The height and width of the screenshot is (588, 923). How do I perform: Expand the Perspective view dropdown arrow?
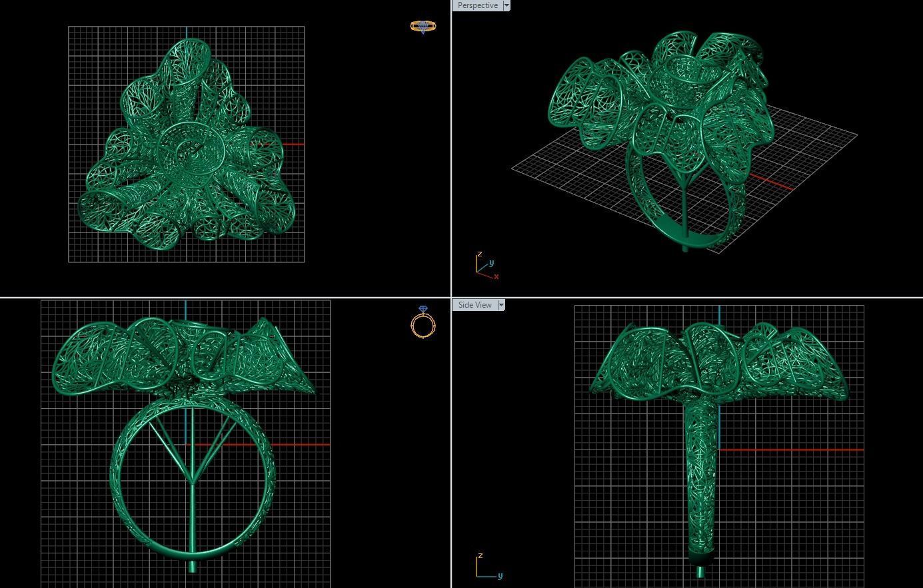tap(506, 5)
